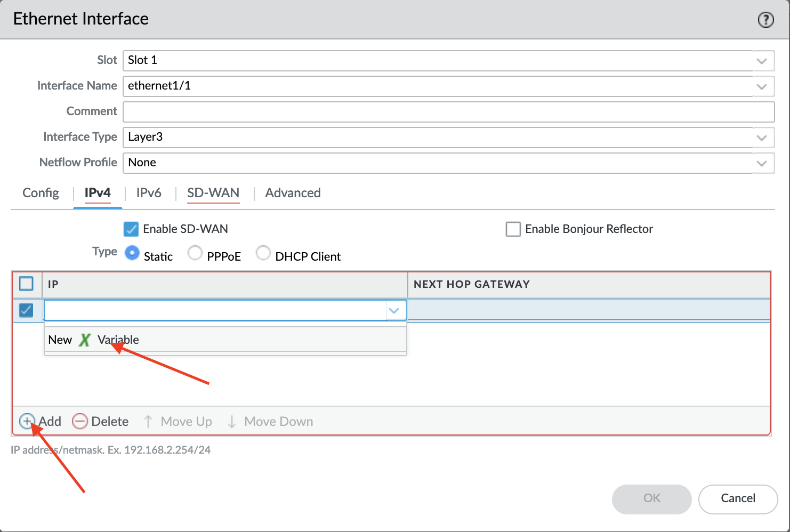Toggle the select-all checkbox in table header

[26, 284]
